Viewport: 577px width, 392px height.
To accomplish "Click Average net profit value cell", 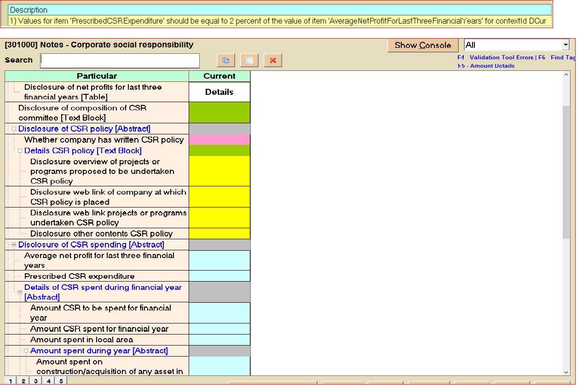I will coord(219,260).
